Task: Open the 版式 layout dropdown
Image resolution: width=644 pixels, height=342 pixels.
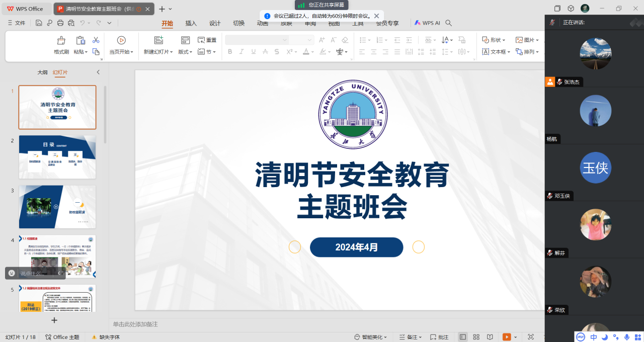Action: (185, 52)
